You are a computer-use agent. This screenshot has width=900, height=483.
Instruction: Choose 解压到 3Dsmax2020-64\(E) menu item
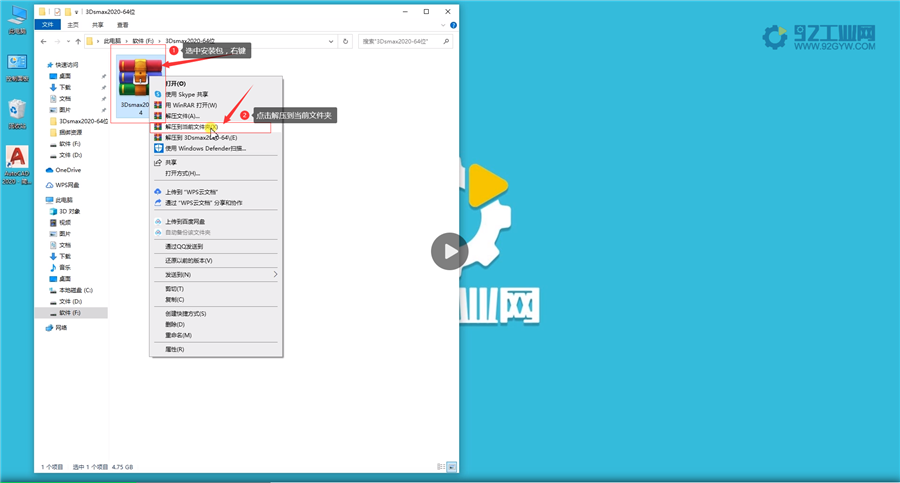216,138
